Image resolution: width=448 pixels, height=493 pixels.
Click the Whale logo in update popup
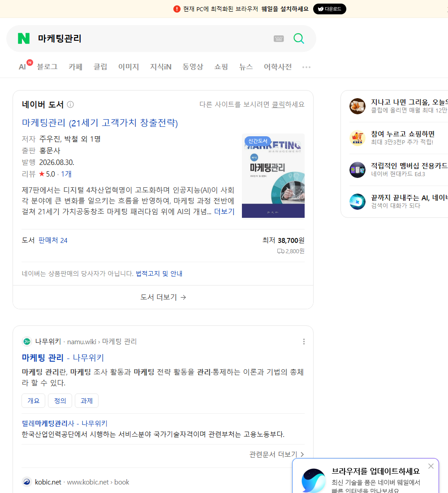point(314,480)
